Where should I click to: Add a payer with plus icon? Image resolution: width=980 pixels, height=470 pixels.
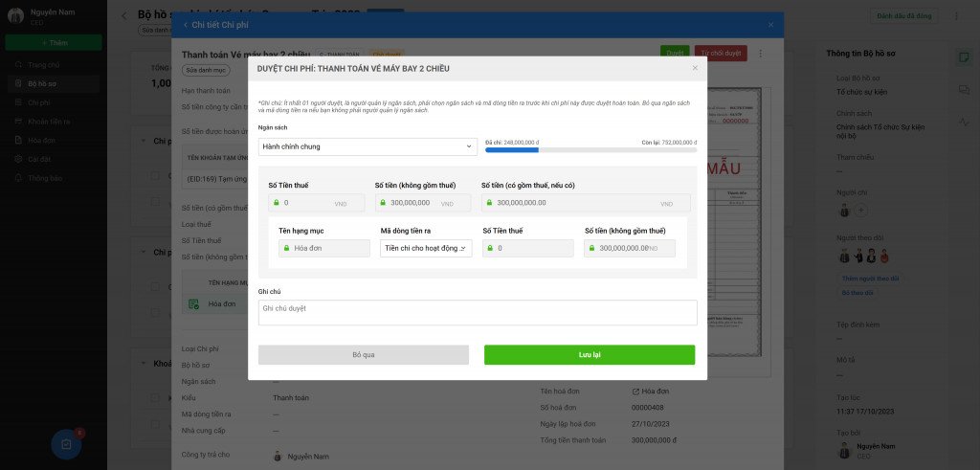pyautogui.click(x=860, y=212)
